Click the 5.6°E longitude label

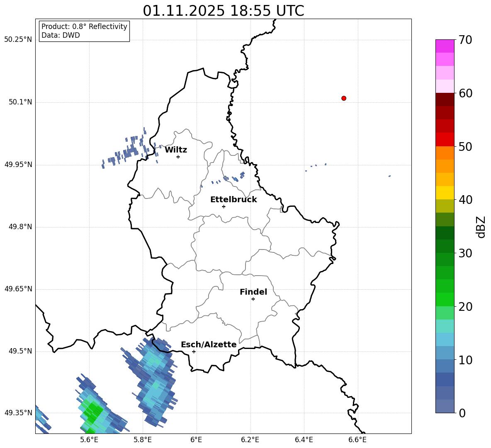pos(89,440)
